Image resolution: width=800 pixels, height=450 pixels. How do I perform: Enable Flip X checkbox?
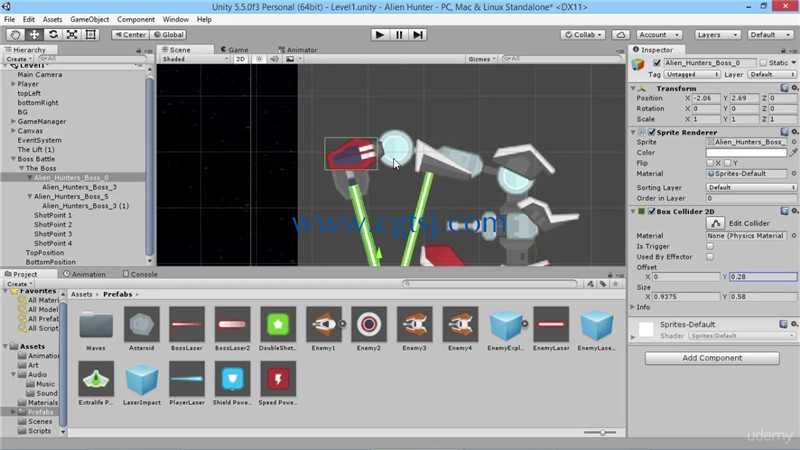710,163
